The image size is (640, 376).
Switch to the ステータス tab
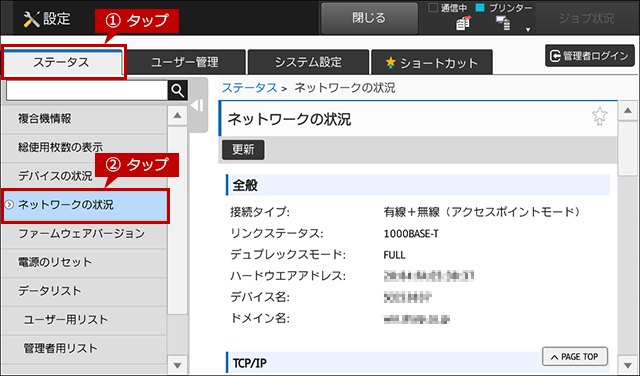click(61, 62)
